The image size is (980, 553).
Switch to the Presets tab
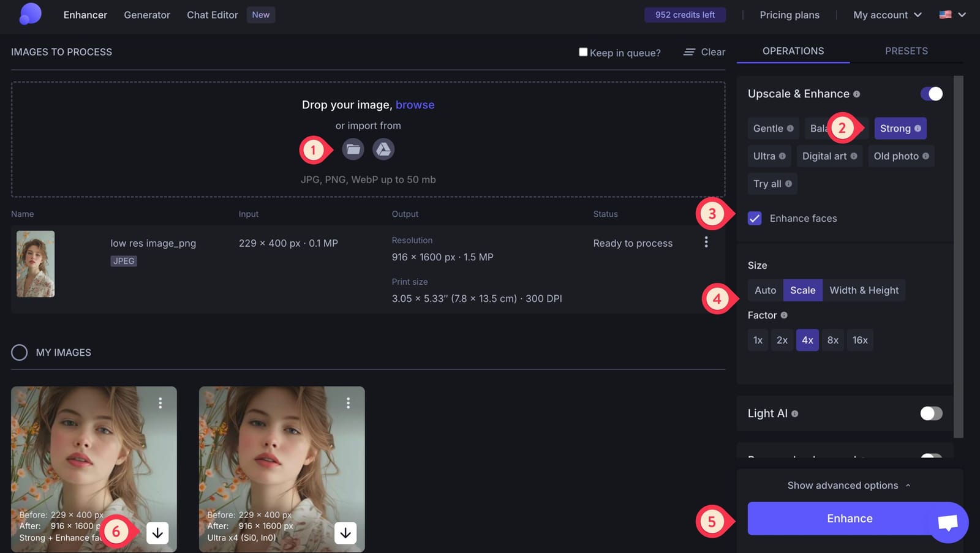(906, 51)
